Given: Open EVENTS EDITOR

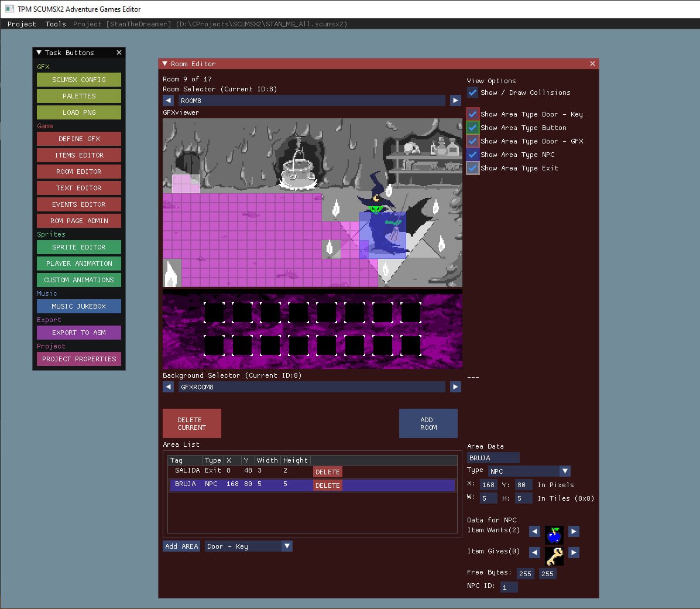Looking at the screenshot, I should click(x=79, y=204).
